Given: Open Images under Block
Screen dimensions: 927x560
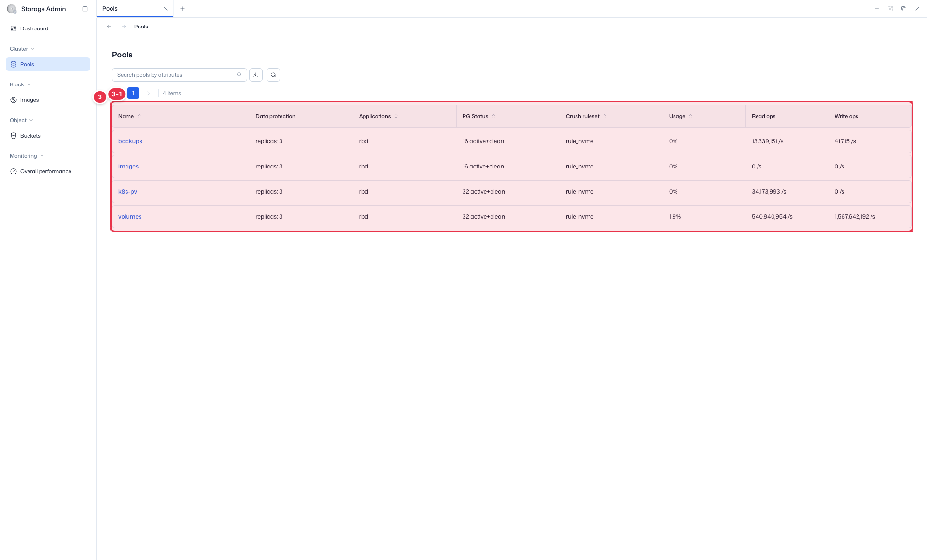Looking at the screenshot, I should 48,100.
